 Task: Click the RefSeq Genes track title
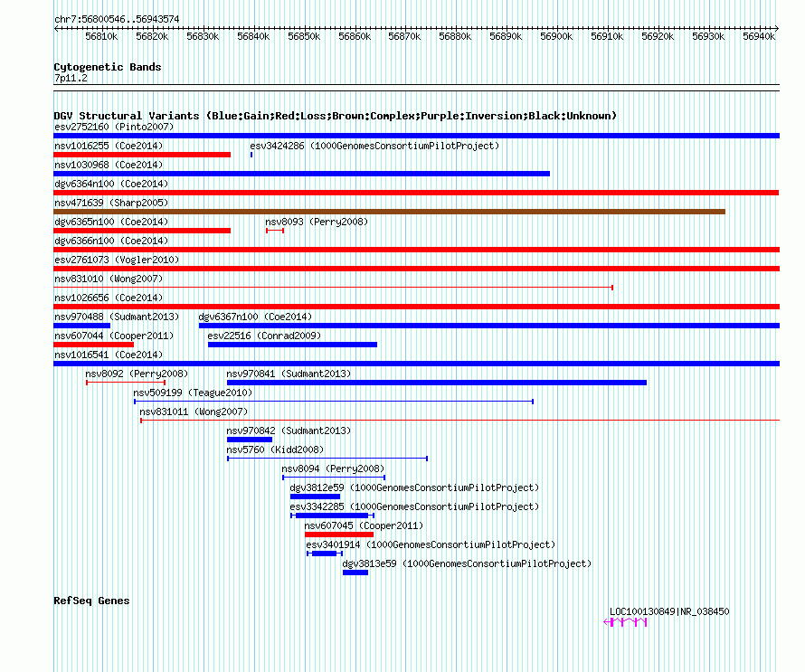(x=91, y=601)
